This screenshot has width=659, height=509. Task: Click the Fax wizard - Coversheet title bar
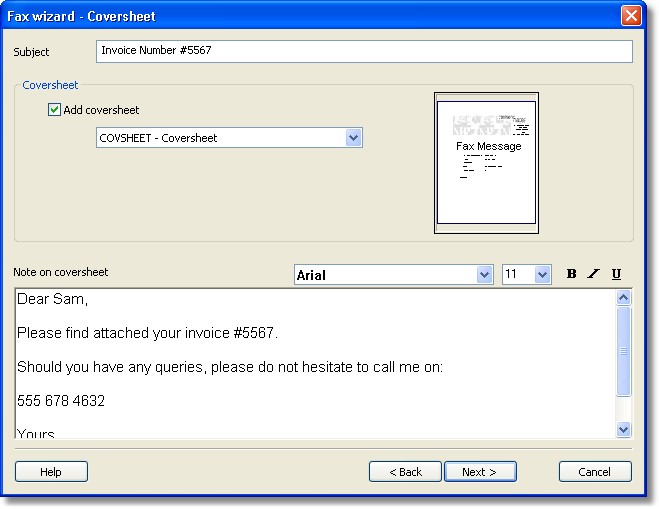(x=300, y=16)
